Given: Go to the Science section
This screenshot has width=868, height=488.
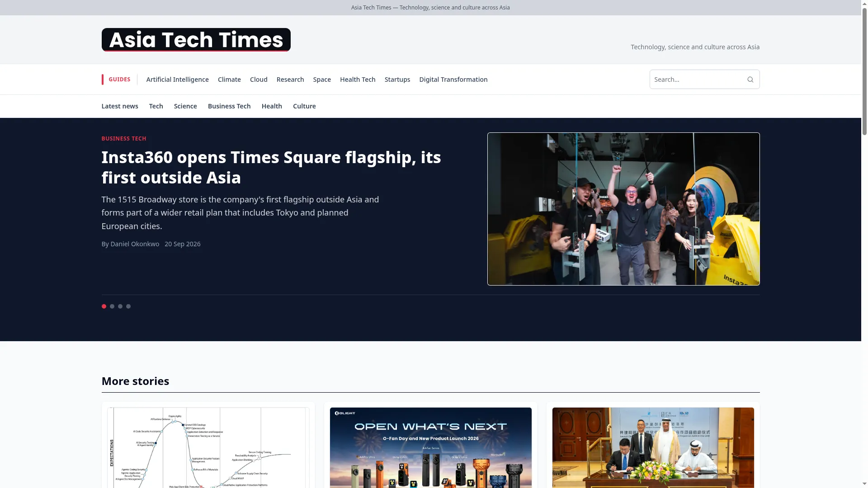Looking at the screenshot, I should (185, 106).
